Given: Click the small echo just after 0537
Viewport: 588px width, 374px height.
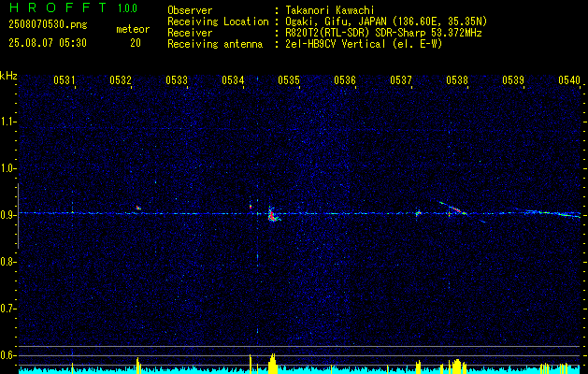Looking at the screenshot, I should pyautogui.click(x=418, y=213).
